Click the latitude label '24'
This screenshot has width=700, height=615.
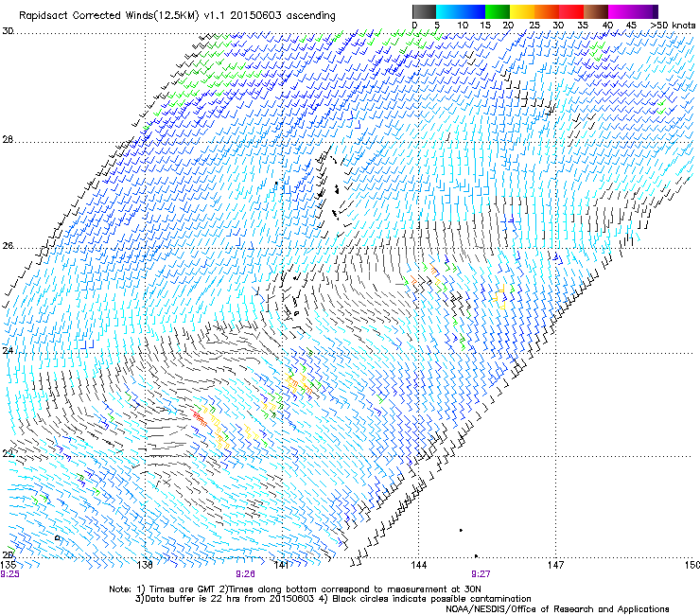coord(8,351)
